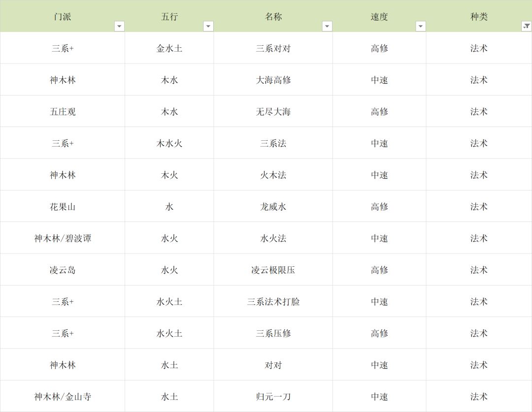The width and height of the screenshot is (532, 412).
Task: Open the 五行 column filter dropdown
Action: 208,26
